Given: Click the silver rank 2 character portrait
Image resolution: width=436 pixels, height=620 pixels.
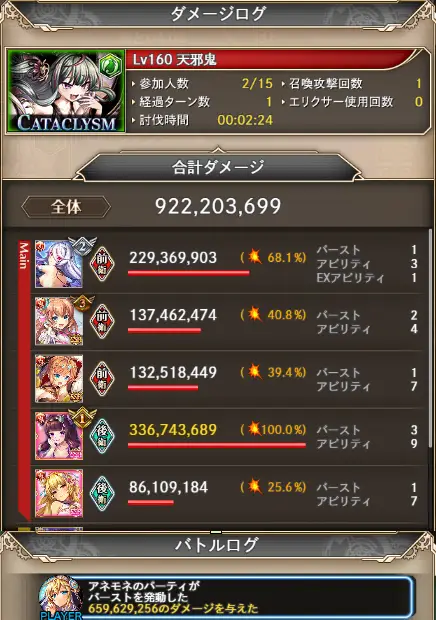Looking at the screenshot, I should click(59, 264).
